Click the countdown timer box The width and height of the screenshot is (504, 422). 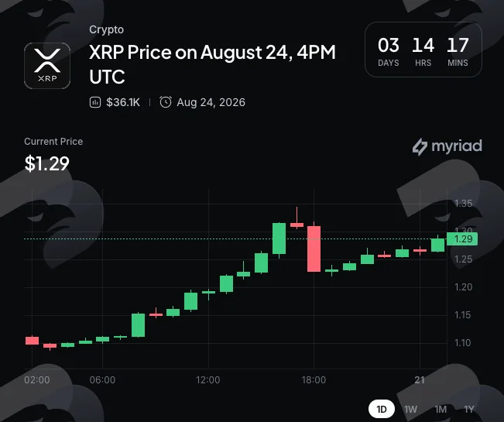click(423, 50)
